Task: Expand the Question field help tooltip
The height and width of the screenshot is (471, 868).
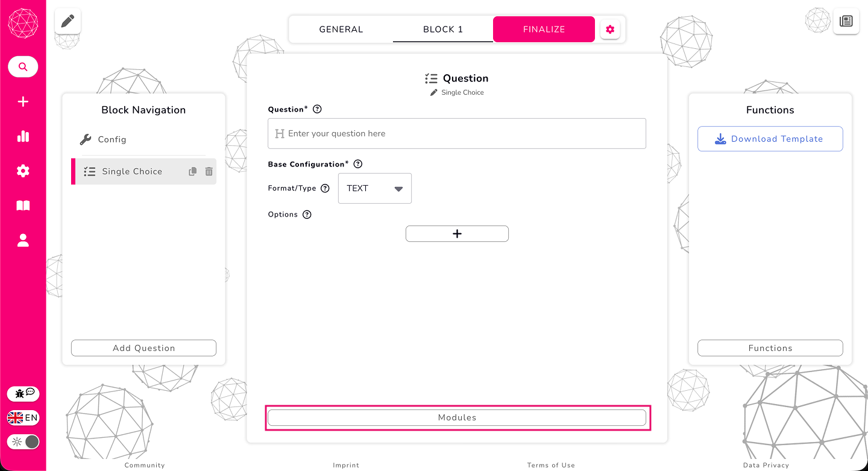Action: 317,109
